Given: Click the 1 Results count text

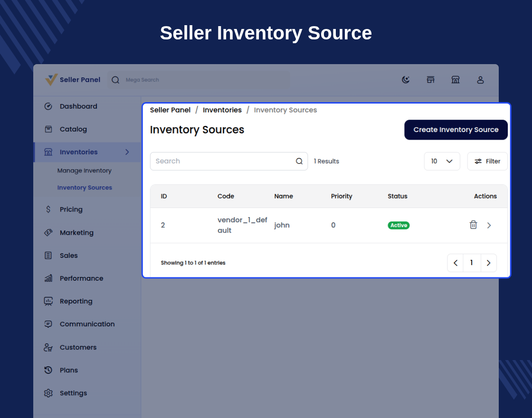Looking at the screenshot, I should point(326,161).
